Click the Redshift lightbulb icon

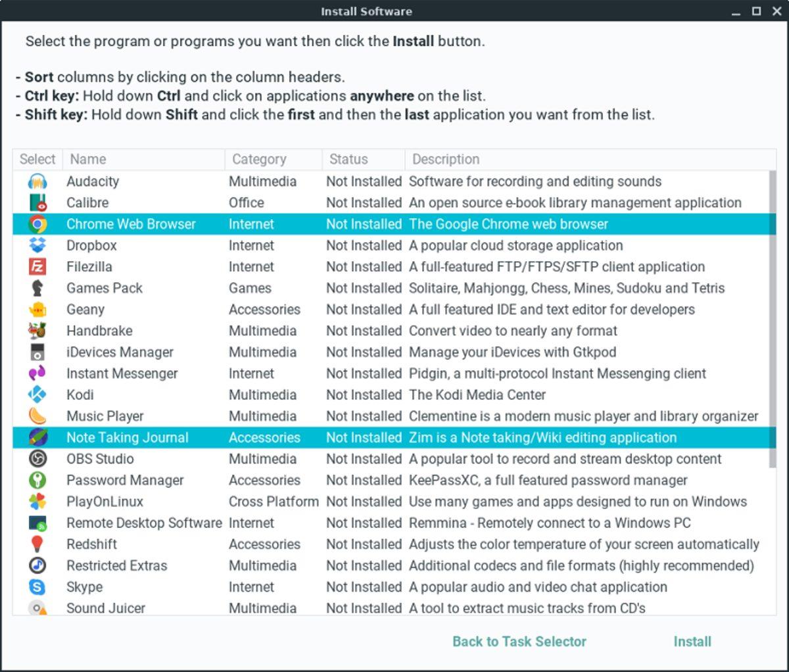point(36,544)
